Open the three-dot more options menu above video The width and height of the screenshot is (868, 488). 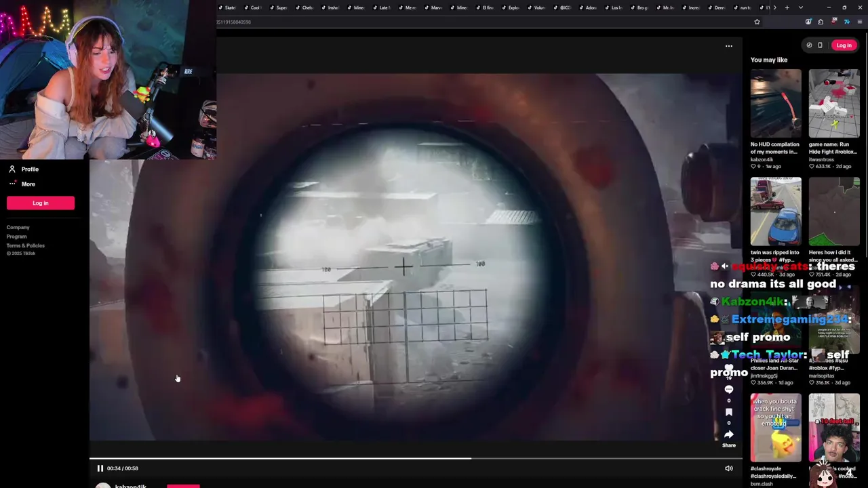pos(729,46)
